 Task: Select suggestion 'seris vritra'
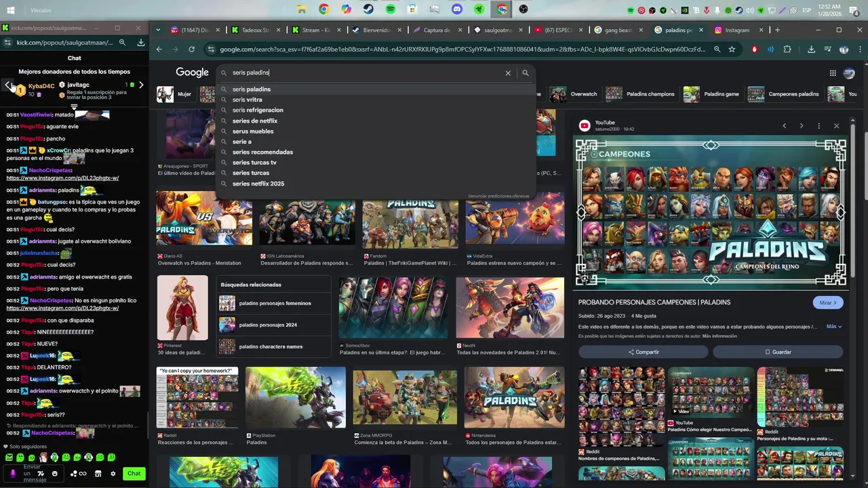tap(376, 100)
